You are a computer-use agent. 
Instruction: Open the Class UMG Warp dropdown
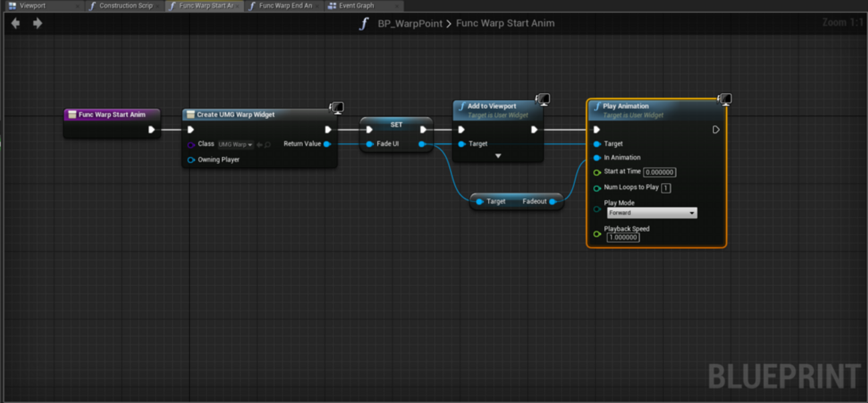236,144
